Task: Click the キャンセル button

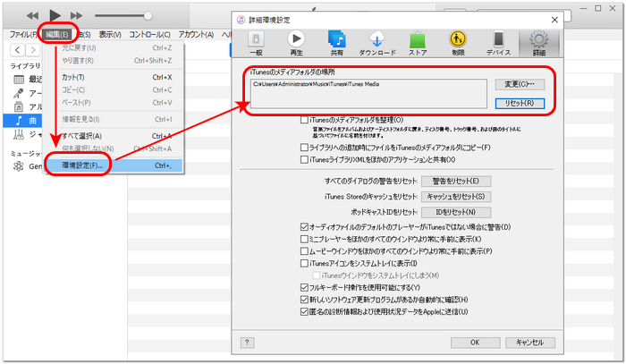Action: 530,342
